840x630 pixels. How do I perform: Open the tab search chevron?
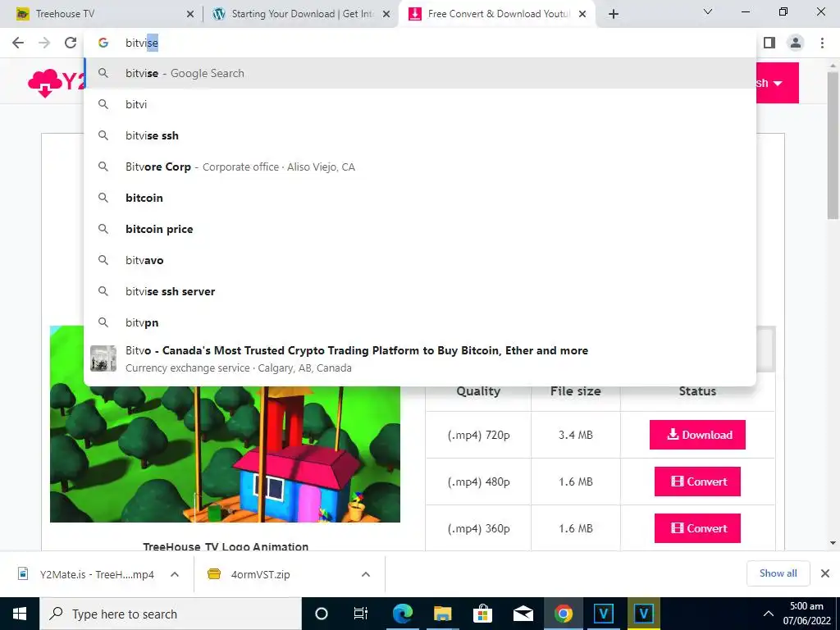[708, 11]
